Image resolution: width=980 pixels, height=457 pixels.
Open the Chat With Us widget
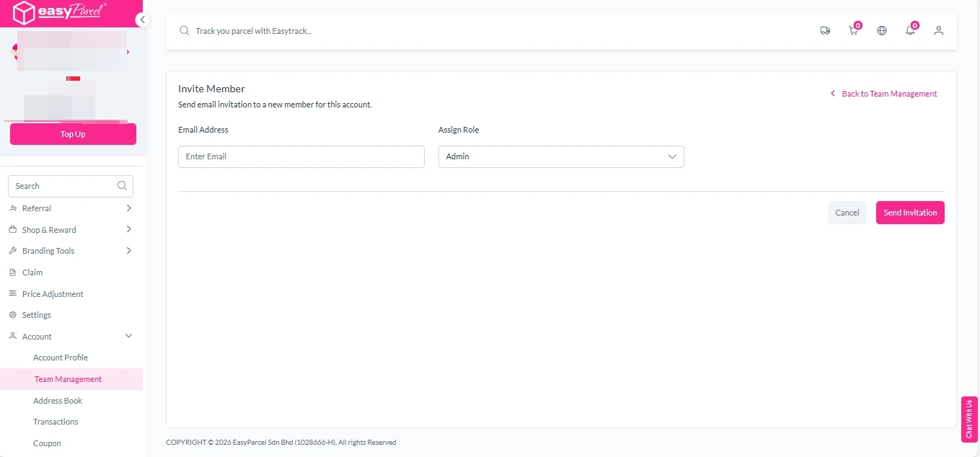968,419
